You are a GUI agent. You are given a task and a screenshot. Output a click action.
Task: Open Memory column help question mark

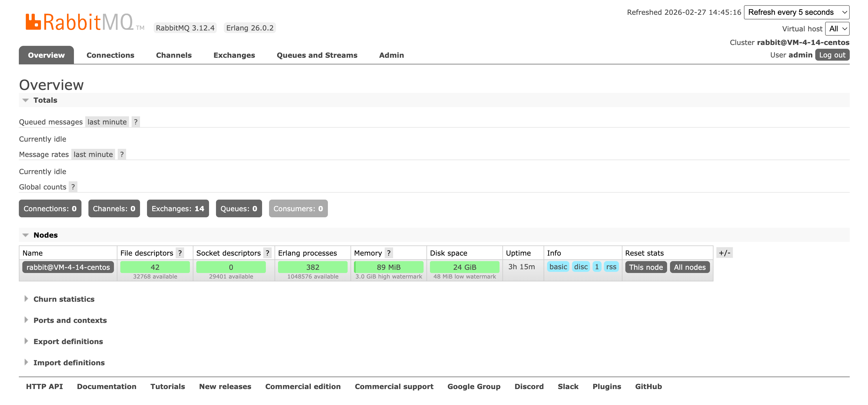coord(388,253)
